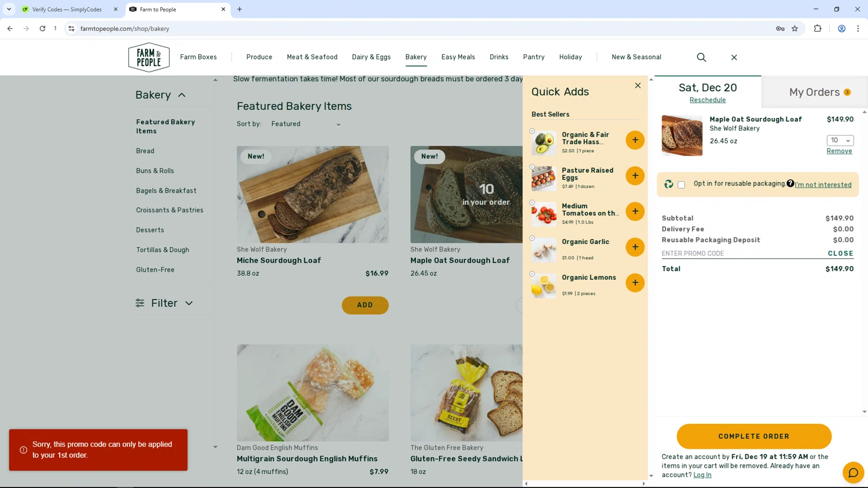Select Buns & Rolls category
The height and width of the screenshot is (488, 868).
tap(155, 171)
